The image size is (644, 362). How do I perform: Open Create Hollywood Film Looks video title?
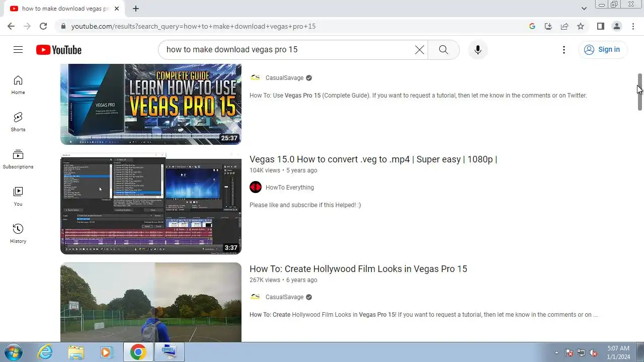(358, 269)
